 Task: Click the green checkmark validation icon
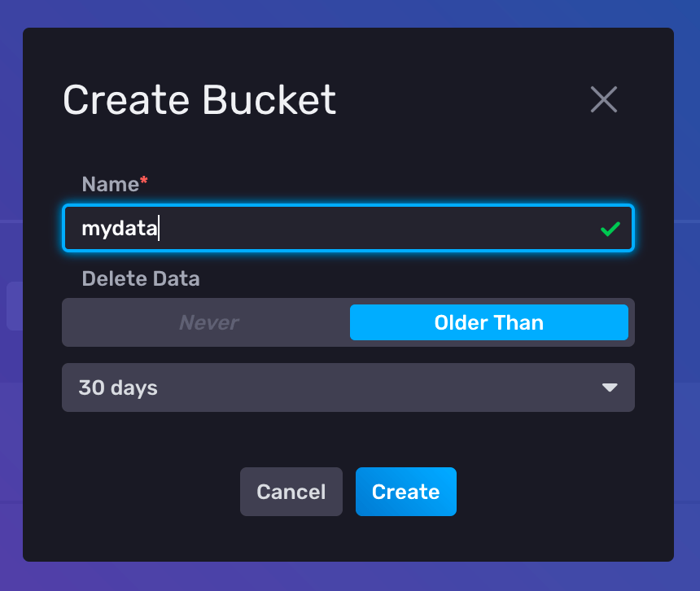(x=610, y=229)
